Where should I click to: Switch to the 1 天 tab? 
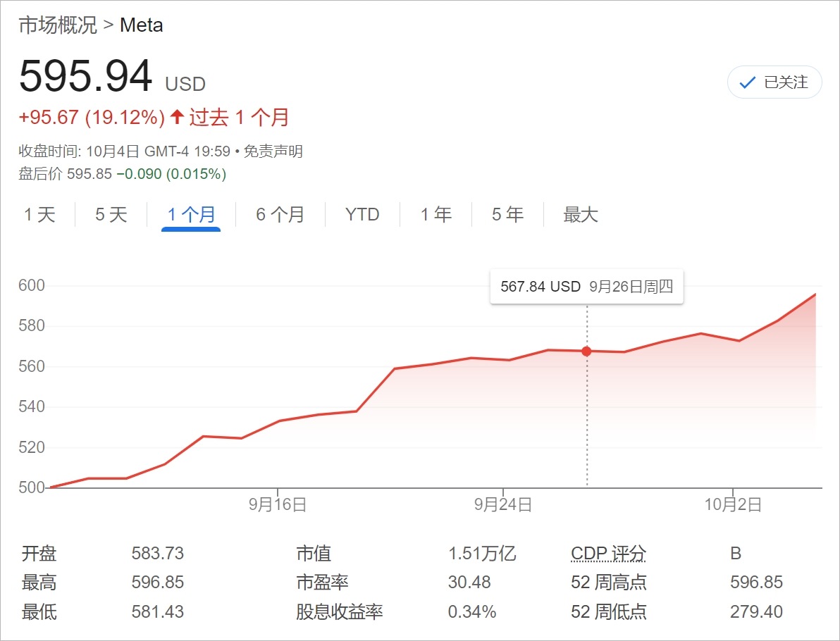[39, 215]
